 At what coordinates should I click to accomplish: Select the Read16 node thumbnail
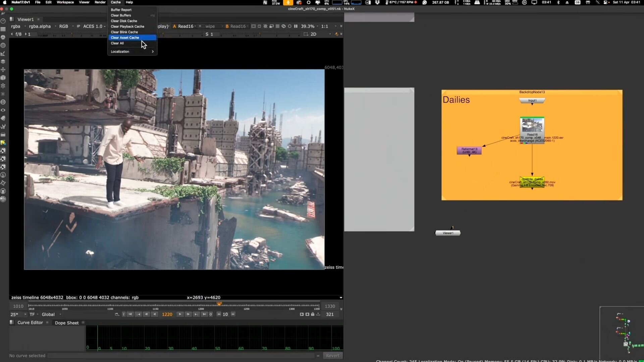pos(532,126)
